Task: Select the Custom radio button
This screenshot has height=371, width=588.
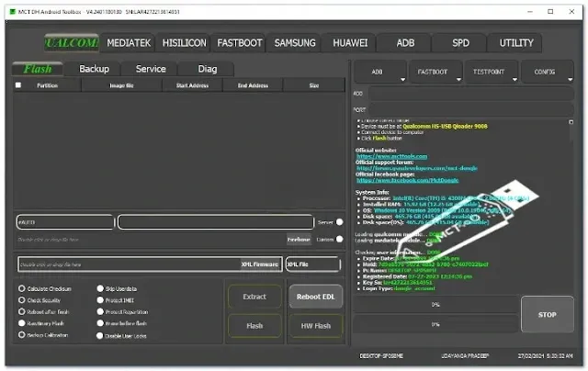Action: tap(339, 239)
